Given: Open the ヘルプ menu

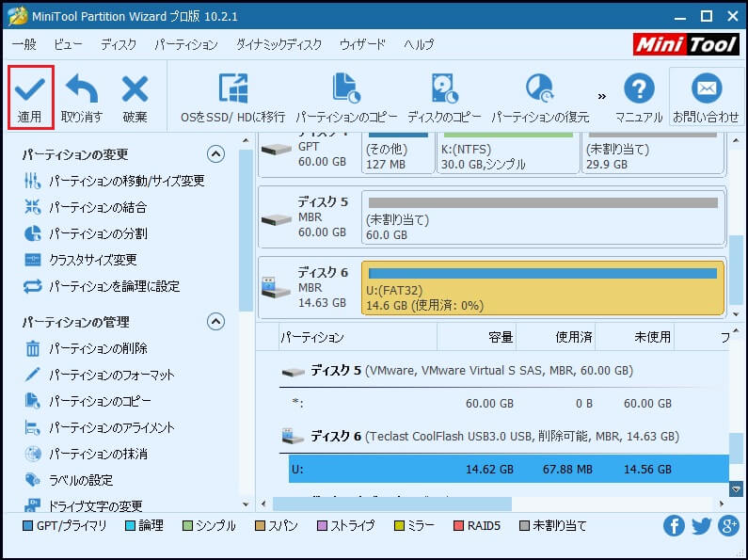Looking at the screenshot, I should pyautogui.click(x=419, y=44).
